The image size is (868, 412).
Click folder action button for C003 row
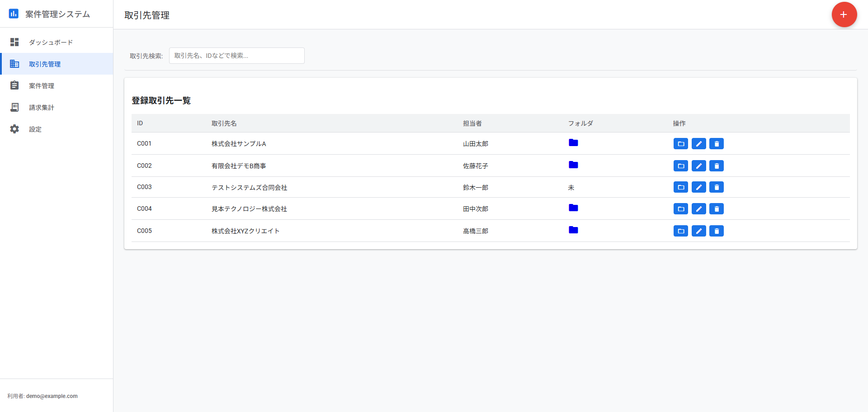(x=681, y=187)
